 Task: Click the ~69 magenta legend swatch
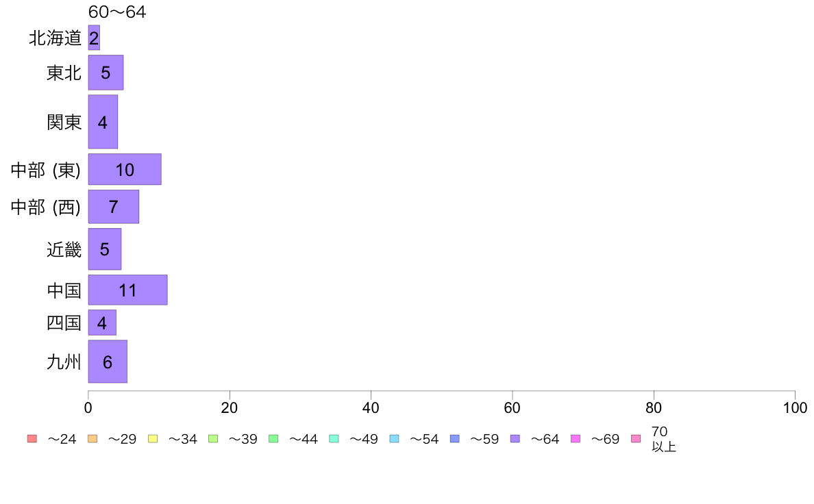click(x=575, y=438)
